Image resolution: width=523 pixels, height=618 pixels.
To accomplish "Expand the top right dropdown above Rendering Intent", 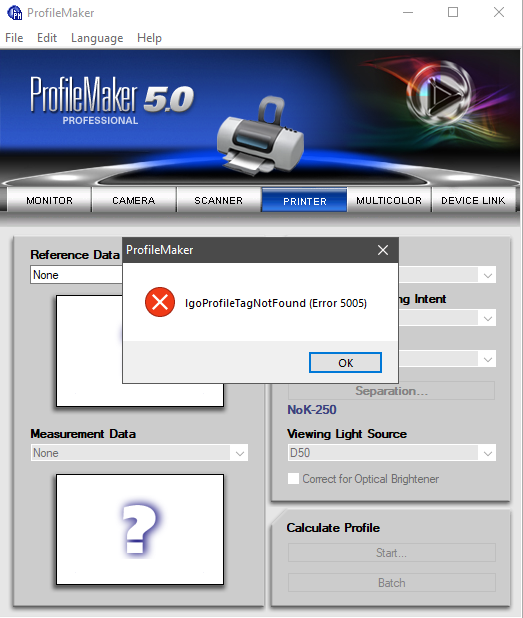I will click(x=488, y=275).
